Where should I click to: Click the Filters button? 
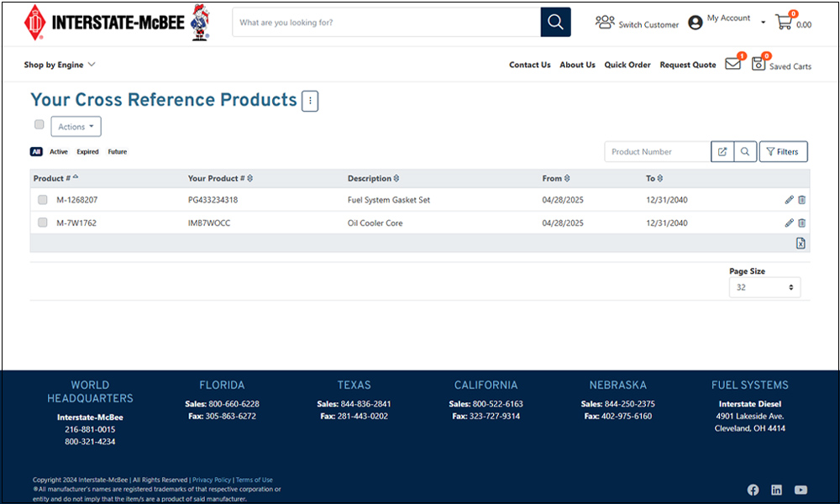(x=783, y=151)
